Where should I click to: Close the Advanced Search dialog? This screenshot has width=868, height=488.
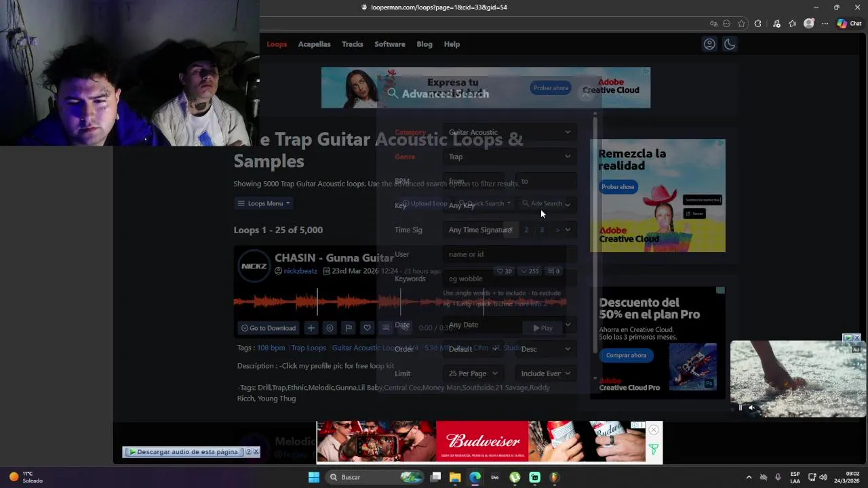point(587,94)
